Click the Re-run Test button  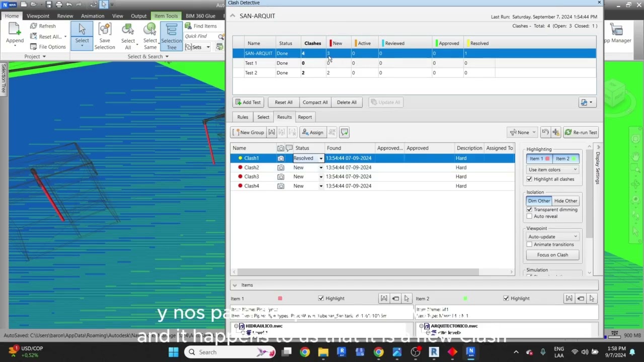pos(581,133)
